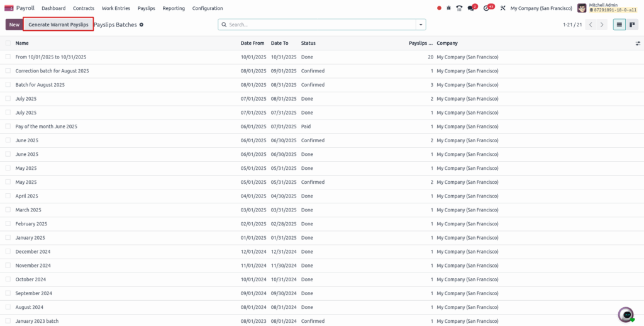Check the February 2025 row checkbox

coord(8,223)
